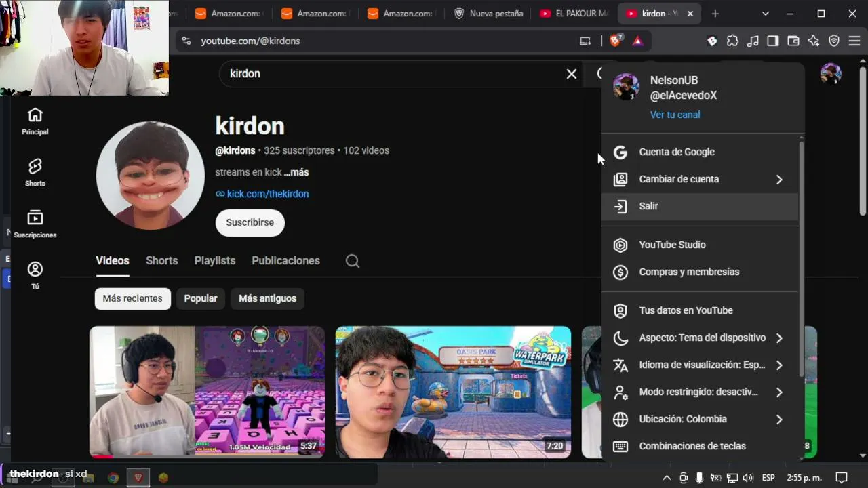Viewport: 868px width, 488px height.
Task: Click the dollar sign purchases icon
Action: pos(620,272)
